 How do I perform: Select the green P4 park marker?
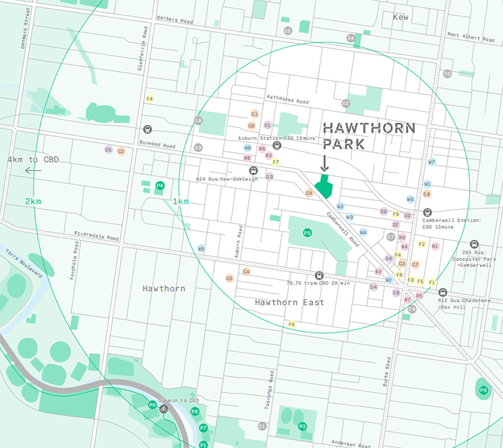tap(160, 185)
